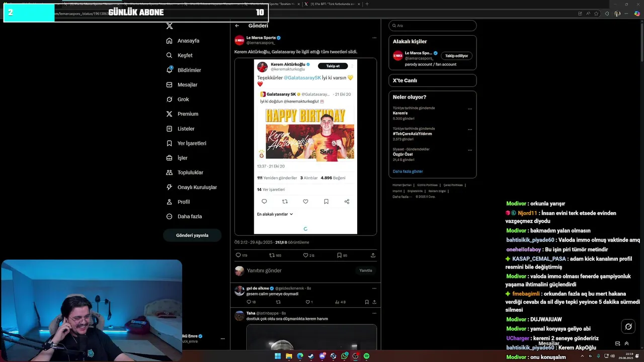The height and width of the screenshot is (362, 644).
Task: Click the Grok floating button
Action: coord(628,327)
